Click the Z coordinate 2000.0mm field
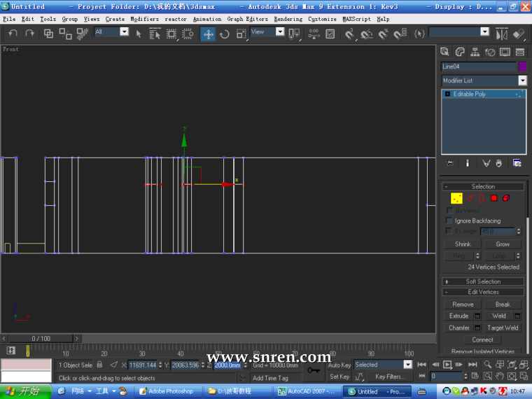The width and height of the screenshot is (532, 399). pos(227,365)
